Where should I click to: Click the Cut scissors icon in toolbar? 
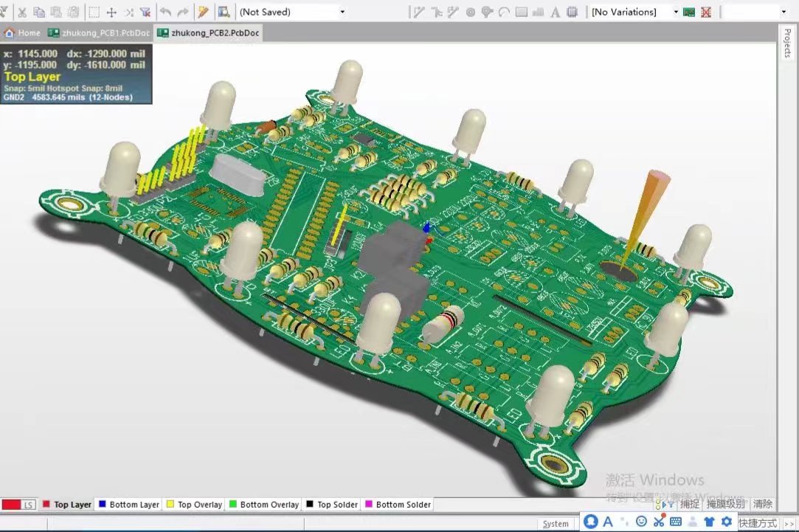(22, 12)
